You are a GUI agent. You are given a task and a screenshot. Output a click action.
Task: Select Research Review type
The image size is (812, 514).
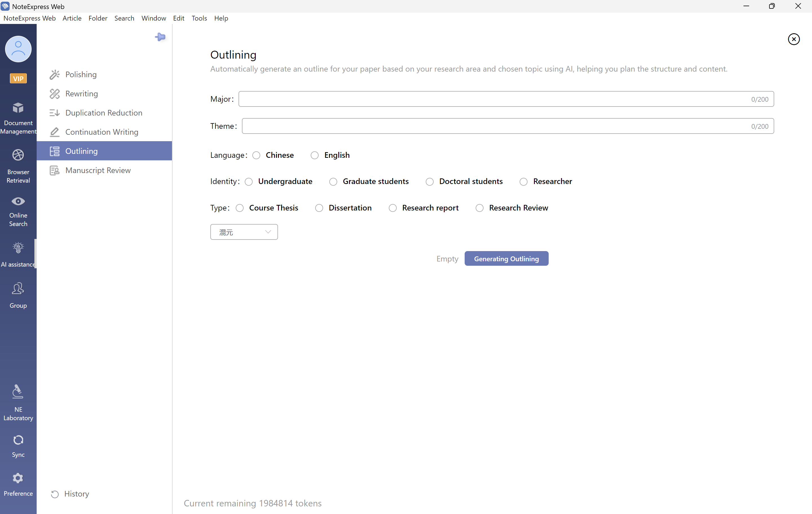(480, 208)
